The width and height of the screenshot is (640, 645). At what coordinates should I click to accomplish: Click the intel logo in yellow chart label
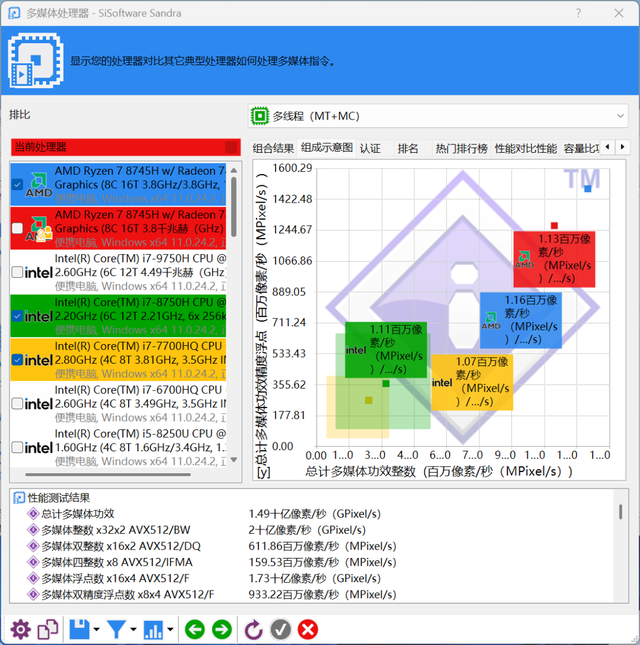[x=442, y=383]
